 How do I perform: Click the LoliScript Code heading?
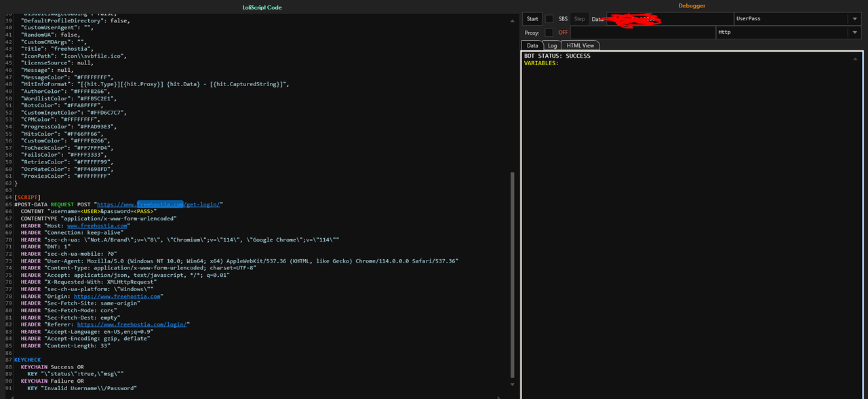262,7
